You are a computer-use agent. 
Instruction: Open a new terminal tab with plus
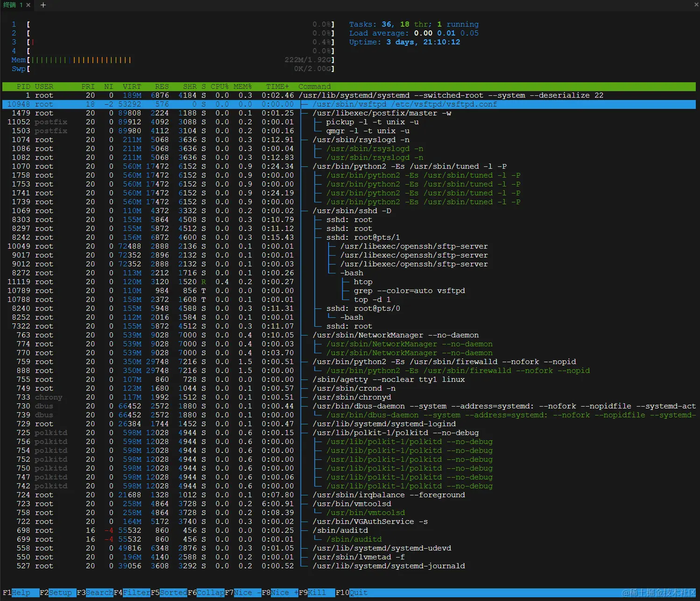click(43, 5)
